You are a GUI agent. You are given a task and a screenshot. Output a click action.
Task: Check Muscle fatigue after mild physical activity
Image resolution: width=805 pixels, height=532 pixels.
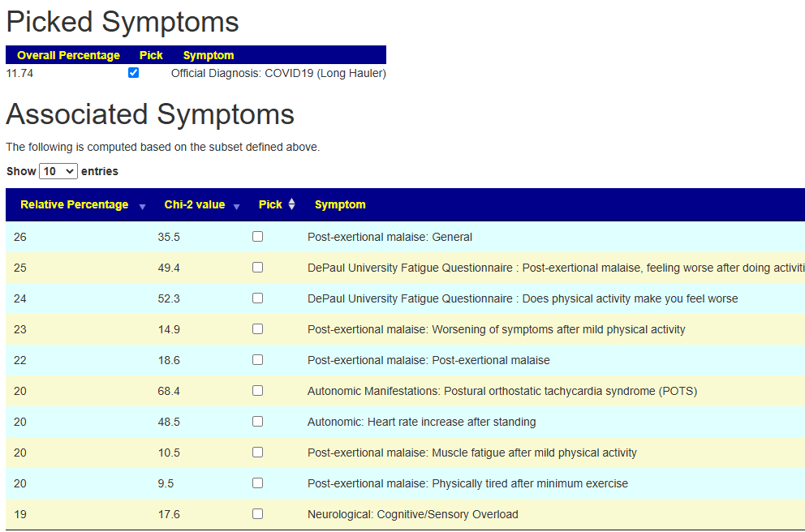tap(257, 453)
